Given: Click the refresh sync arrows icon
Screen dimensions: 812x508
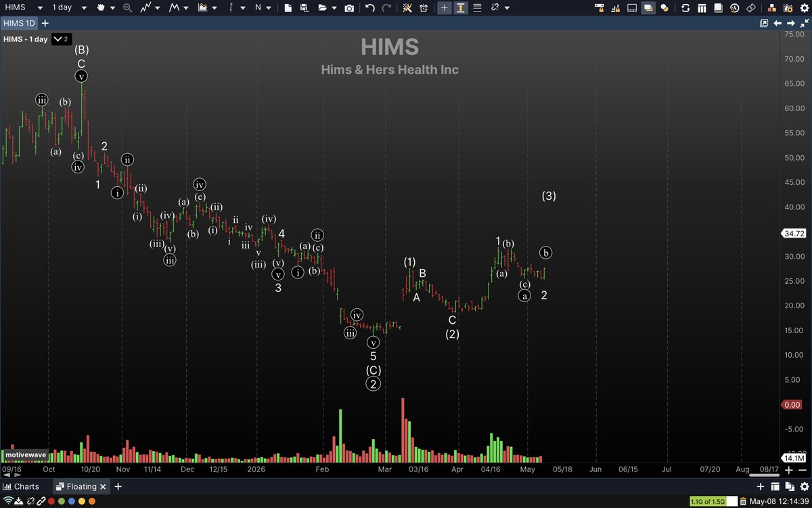Looking at the screenshot, I should pyautogui.click(x=685, y=8).
